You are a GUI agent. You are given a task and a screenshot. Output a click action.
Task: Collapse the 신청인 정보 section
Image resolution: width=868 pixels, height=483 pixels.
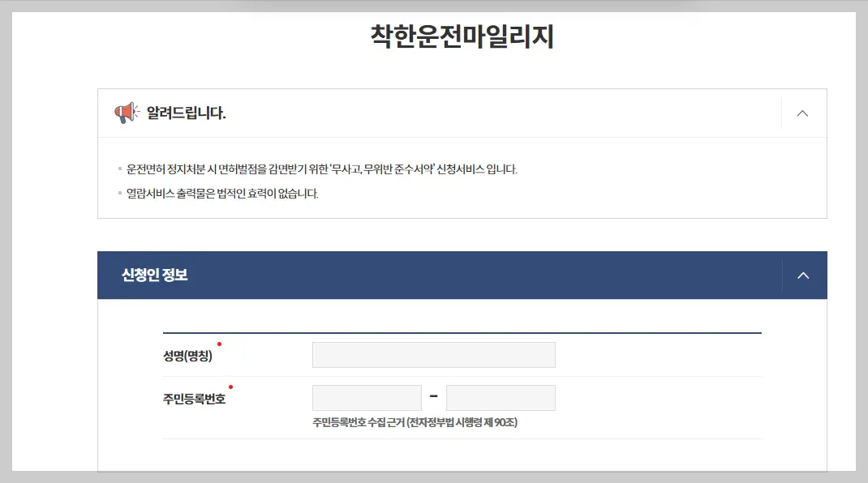[803, 275]
